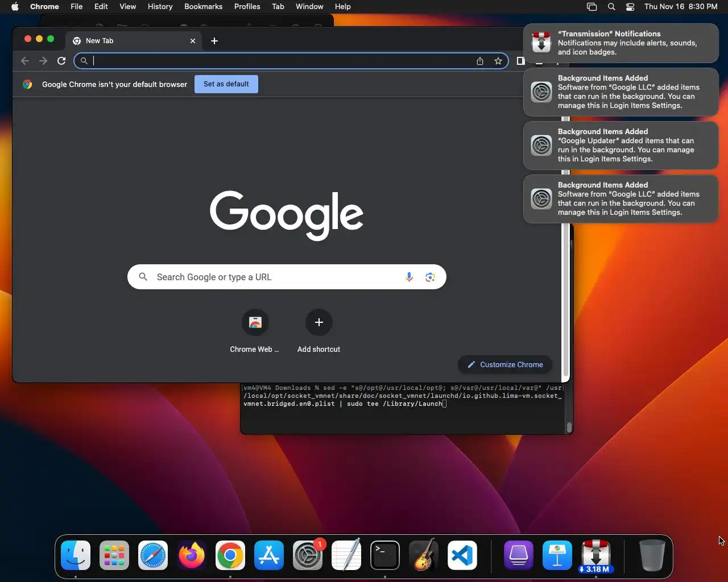728x582 pixels.
Task: Open the Profiles menu
Action: (x=247, y=7)
